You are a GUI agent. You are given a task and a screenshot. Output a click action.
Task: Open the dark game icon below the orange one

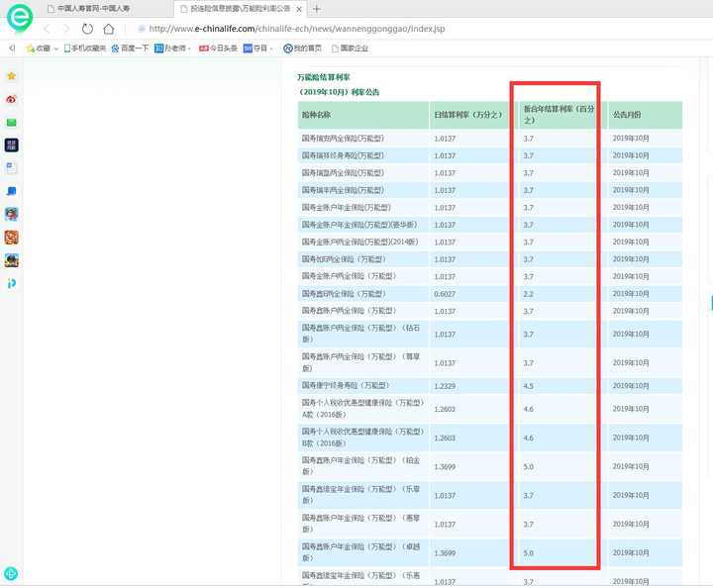click(x=11, y=260)
